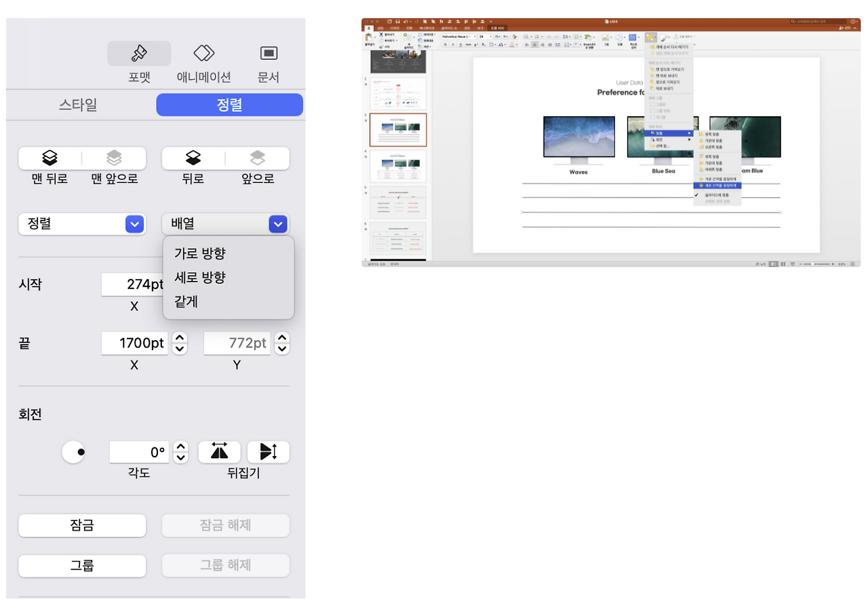Click the 뒤로 send-backward icon
Screen dimensions: 868x604
192,158
